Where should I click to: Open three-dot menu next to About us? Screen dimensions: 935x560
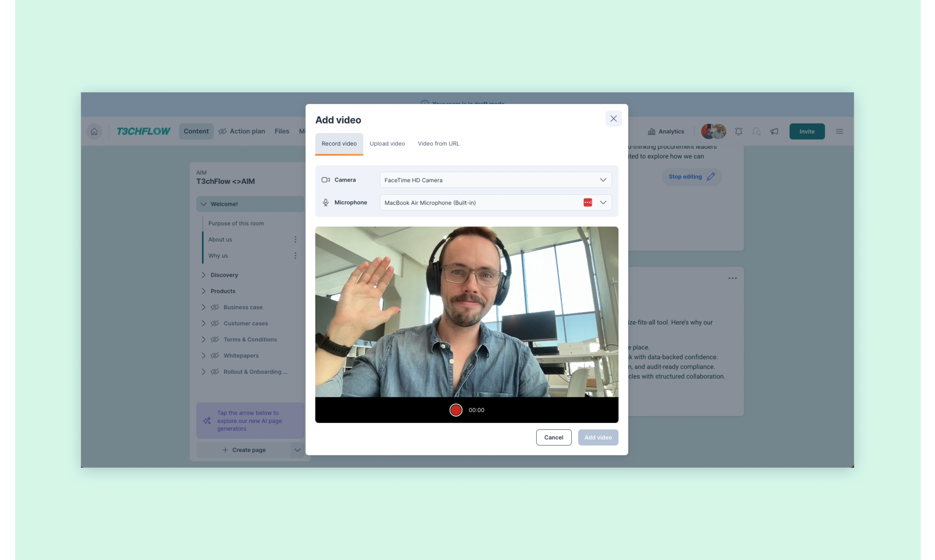pyautogui.click(x=295, y=240)
